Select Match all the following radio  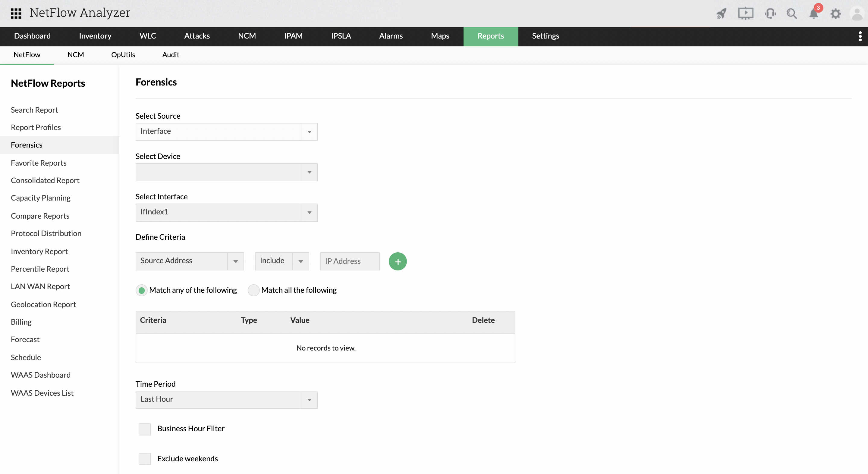pos(253,290)
